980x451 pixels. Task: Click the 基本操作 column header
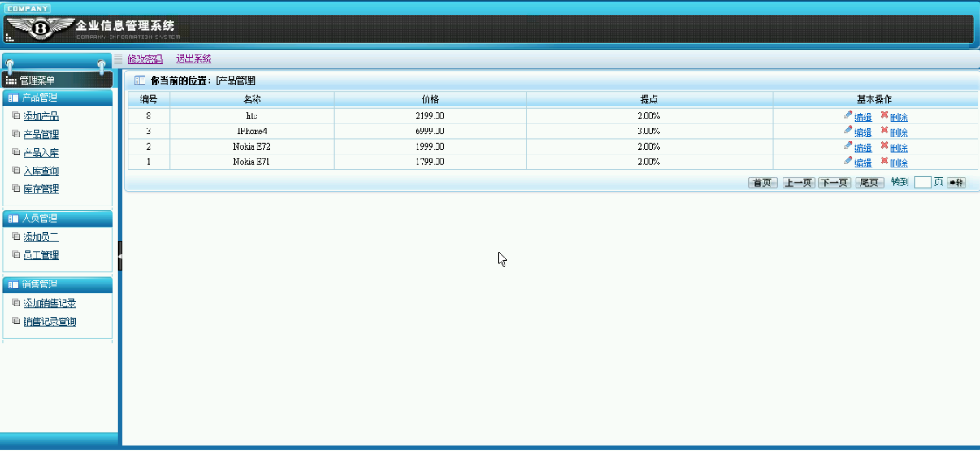point(875,99)
